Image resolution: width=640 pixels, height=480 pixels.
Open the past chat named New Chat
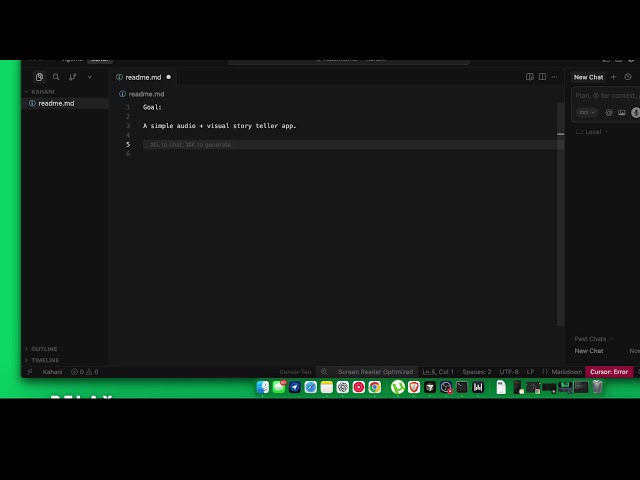[589, 351]
